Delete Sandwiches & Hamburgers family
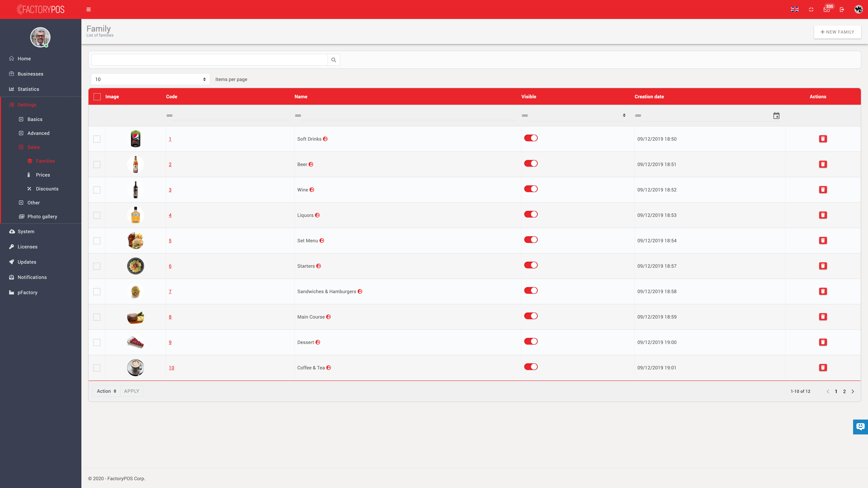The height and width of the screenshot is (488, 868). coord(823,291)
